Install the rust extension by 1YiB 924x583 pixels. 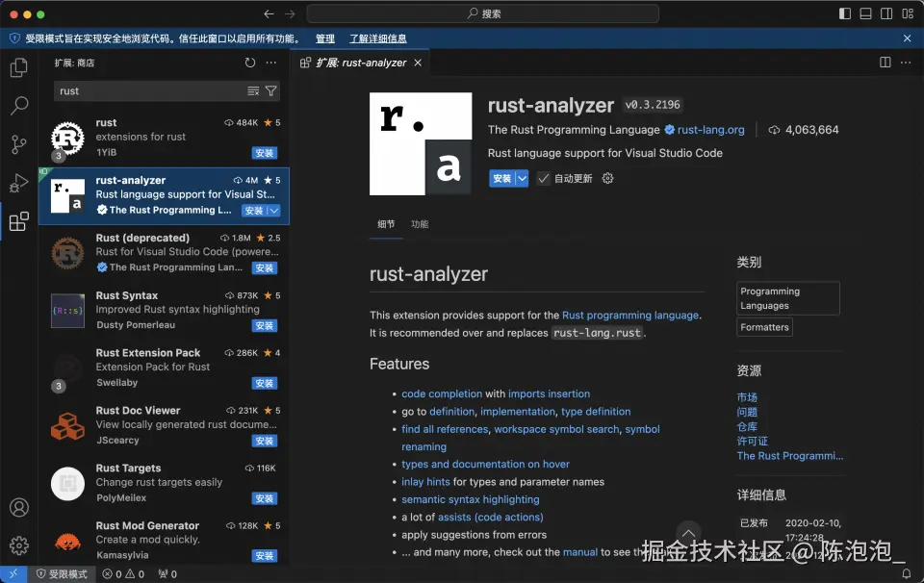[x=265, y=153]
